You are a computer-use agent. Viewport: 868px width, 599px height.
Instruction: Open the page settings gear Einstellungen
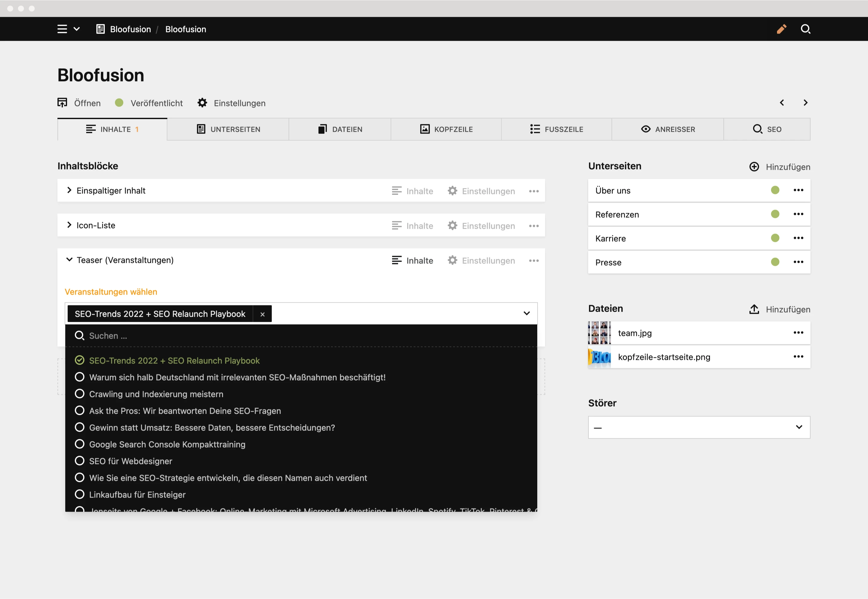(232, 103)
